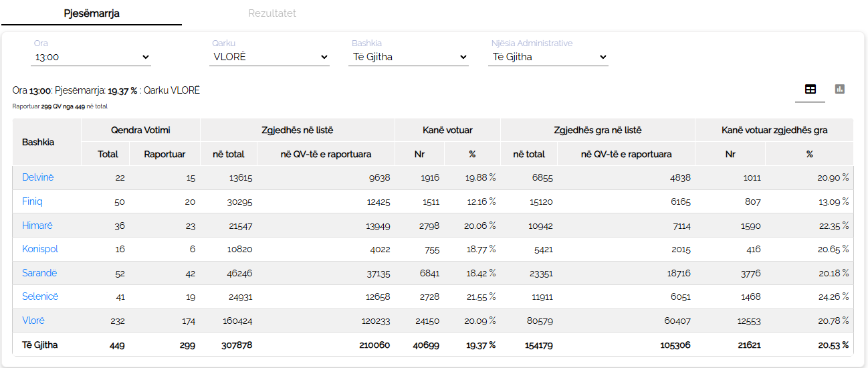Image resolution: width=868 pixels, height=368 pixels.
Task: Open the Delvinë municipality link
Action: (38, 177)
